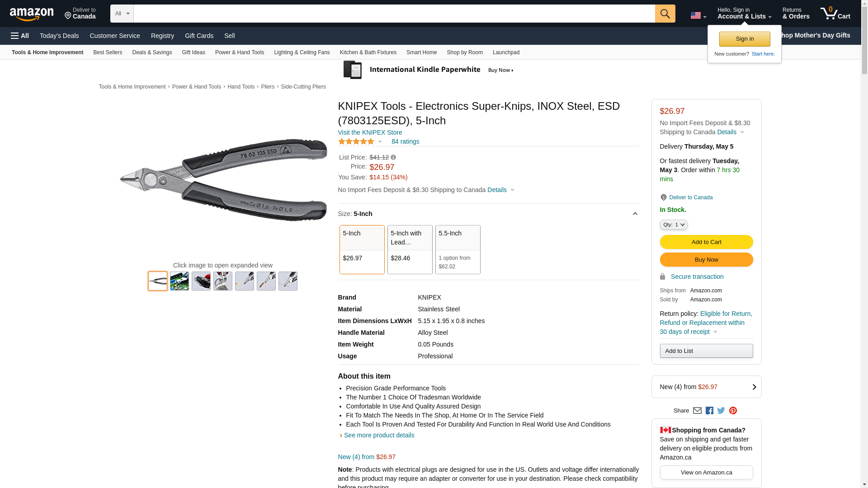868x488 pixels.
Task: Select the second product thumbnail image
Action: click(x=179, y=281)
